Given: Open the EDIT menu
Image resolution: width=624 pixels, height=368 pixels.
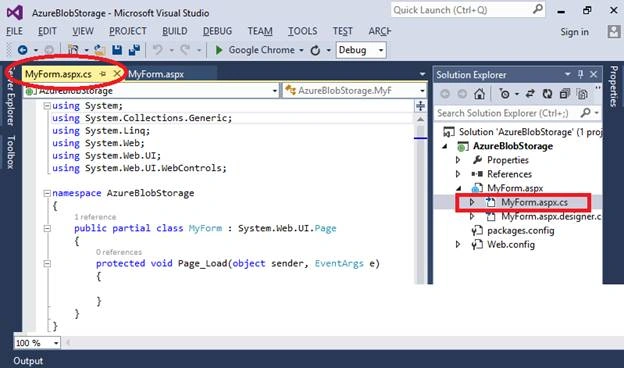Looking at the screenshot, I should [x=47, y=31].
